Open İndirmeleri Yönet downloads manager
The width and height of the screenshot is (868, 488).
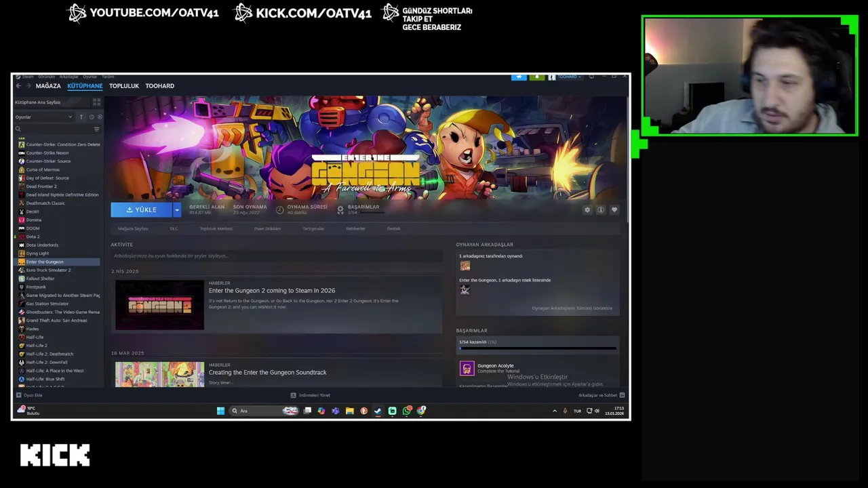coord(311,395)
